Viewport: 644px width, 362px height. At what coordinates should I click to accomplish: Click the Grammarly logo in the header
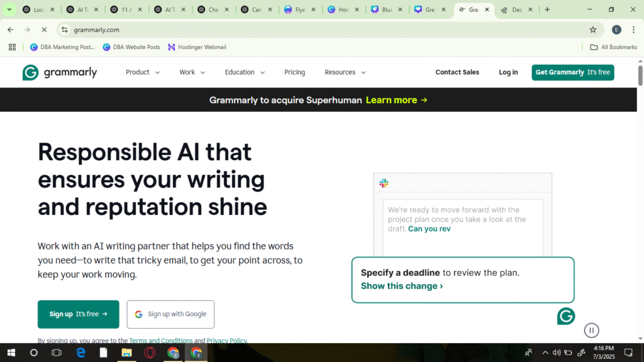60,72
